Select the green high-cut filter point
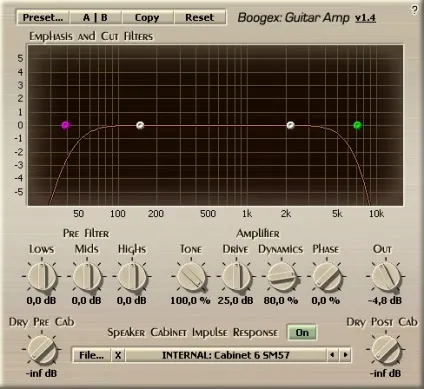The height and width of the screenshot is (389, 424). click(357, 125)
